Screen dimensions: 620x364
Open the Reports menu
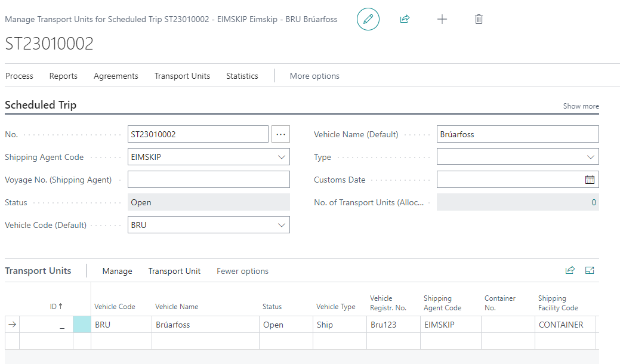pos(63,76)
